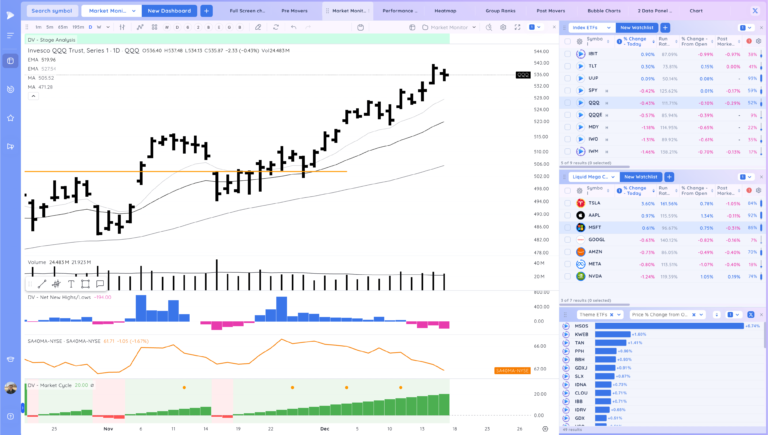Click the user profile avatar in sidebar
Screen dimensions: 768x435
point(10,387)
